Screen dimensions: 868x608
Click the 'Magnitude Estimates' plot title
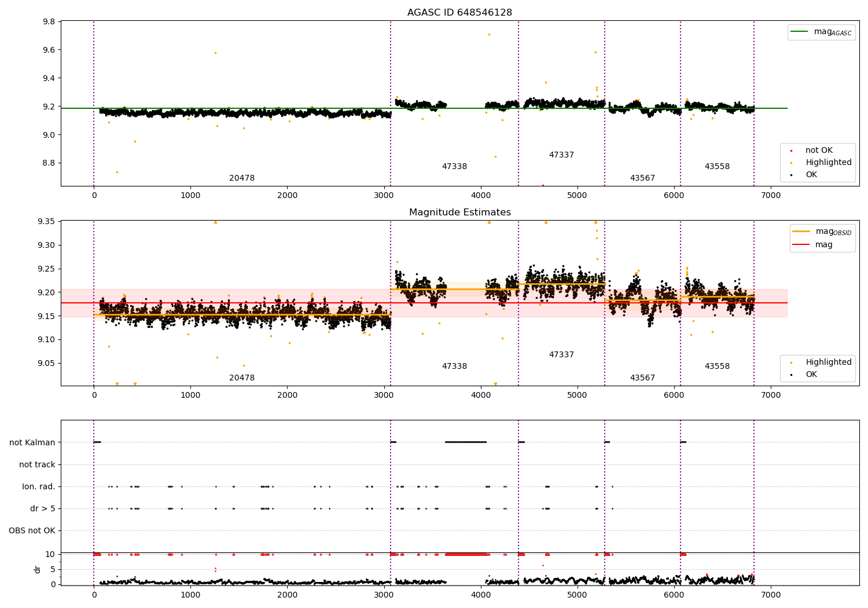(x=459, y=213)
